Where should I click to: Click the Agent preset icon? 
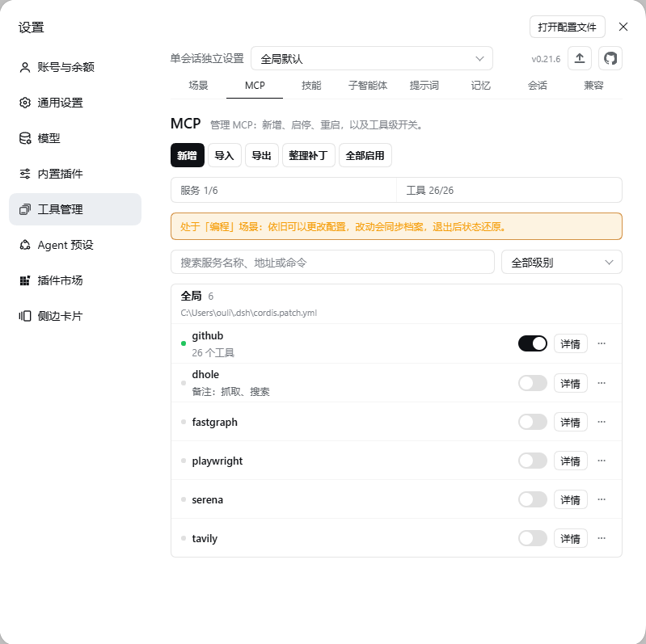click(25, 245)
